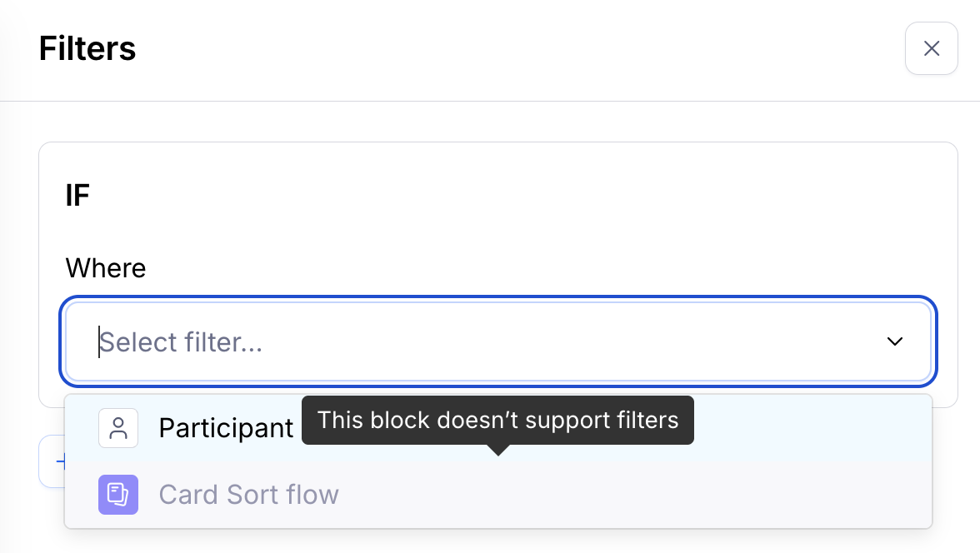980x553 pixels.
Task: Click the blank panel area below dropdown list
Action: 500,541
